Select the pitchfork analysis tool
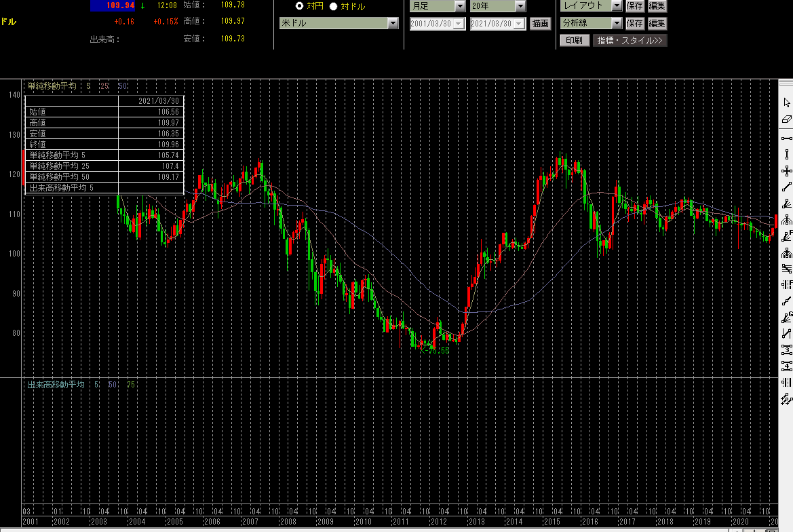This screenshot has height=532, width=793. [x=787, y=220]
